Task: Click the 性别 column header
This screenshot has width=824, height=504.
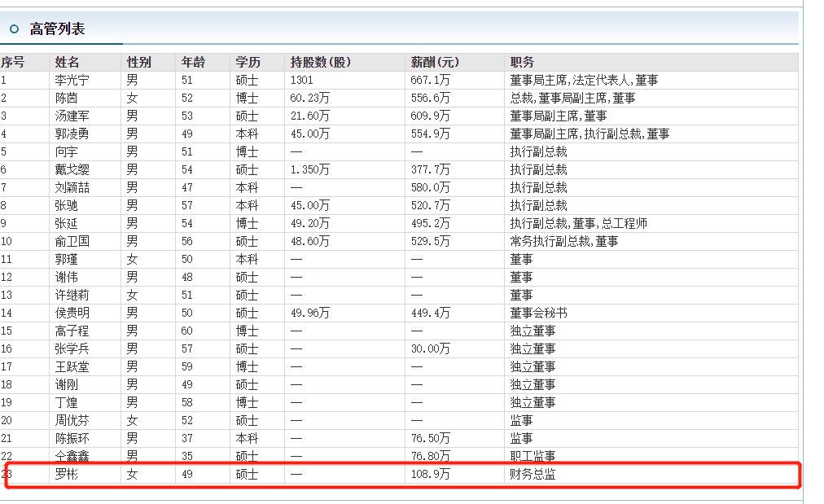Action: pyautogui.click(x=139, y=62)
